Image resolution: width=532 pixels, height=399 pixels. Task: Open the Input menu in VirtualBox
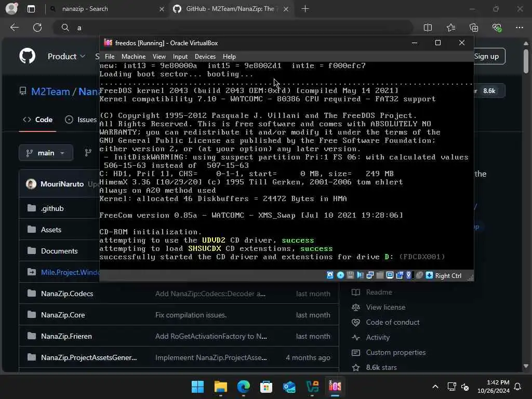click(x=180, y=57)
